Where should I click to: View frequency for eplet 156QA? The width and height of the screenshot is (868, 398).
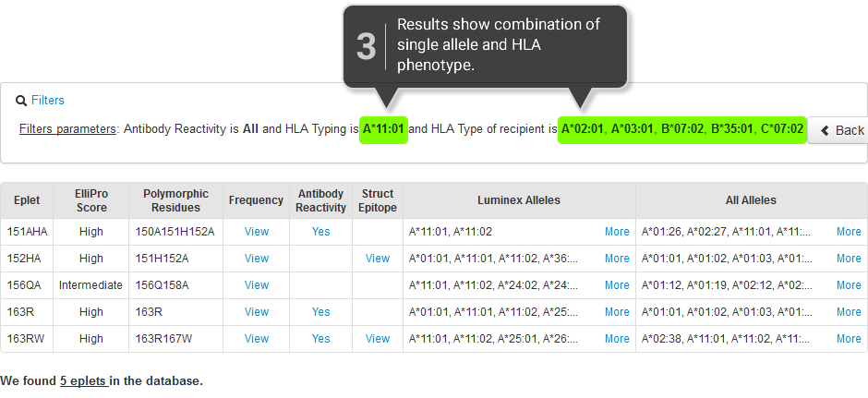(257, 285)
